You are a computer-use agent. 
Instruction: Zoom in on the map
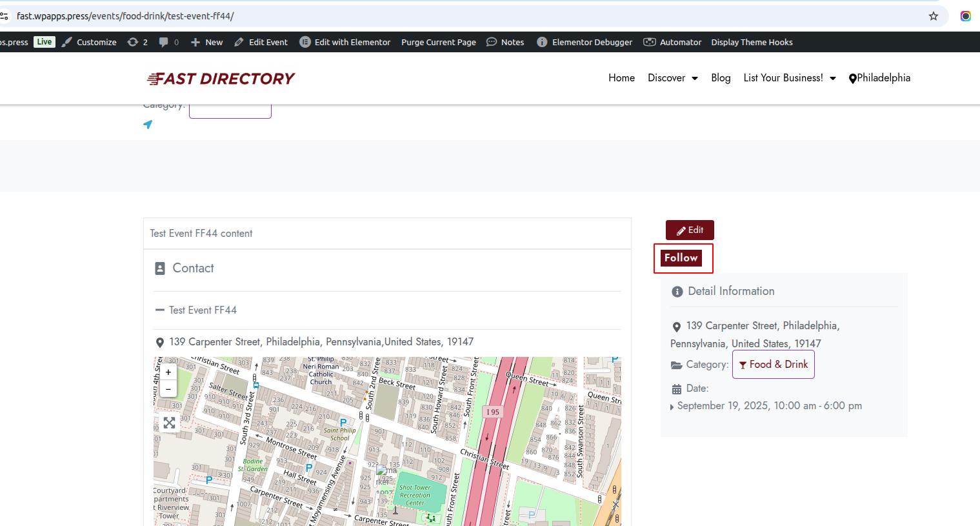click(168, 372)
